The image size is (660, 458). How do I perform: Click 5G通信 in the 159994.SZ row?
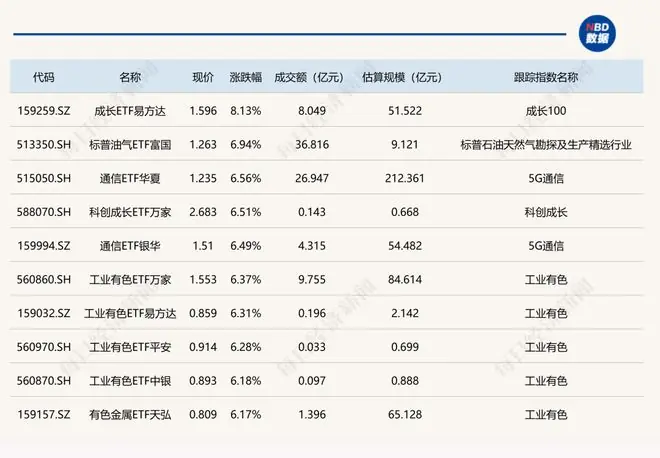pyautogui.click(x=546, y=245)
